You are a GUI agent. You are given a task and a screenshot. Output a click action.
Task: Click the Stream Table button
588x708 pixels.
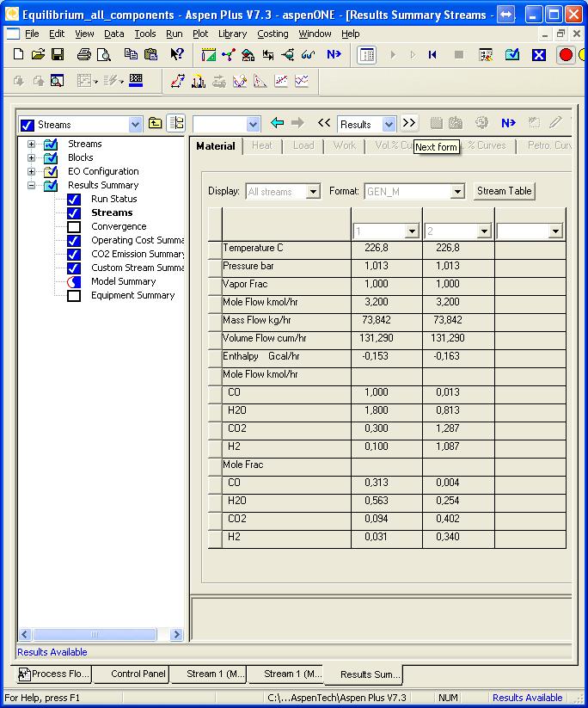pyautogui.click(x=504, y=191)
